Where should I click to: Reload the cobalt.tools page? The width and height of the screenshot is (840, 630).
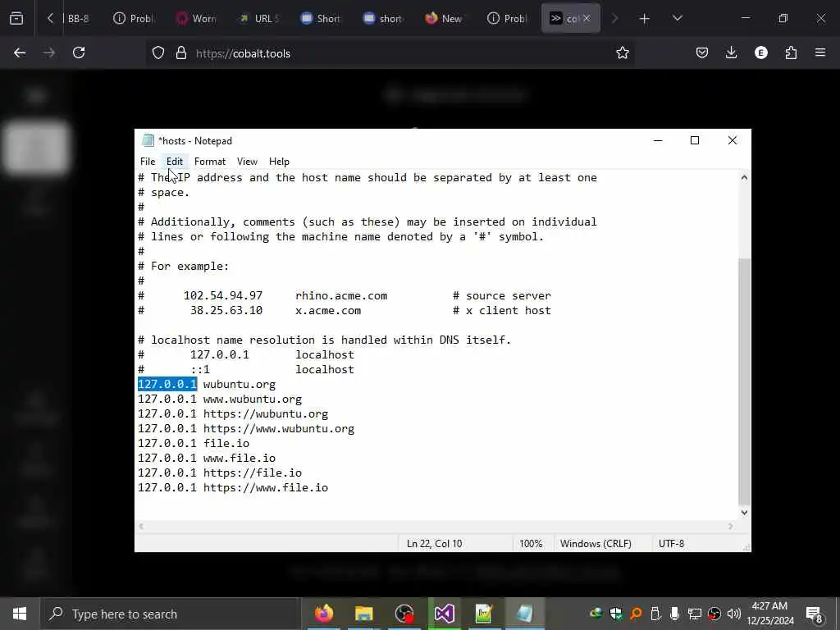(79, 53)
